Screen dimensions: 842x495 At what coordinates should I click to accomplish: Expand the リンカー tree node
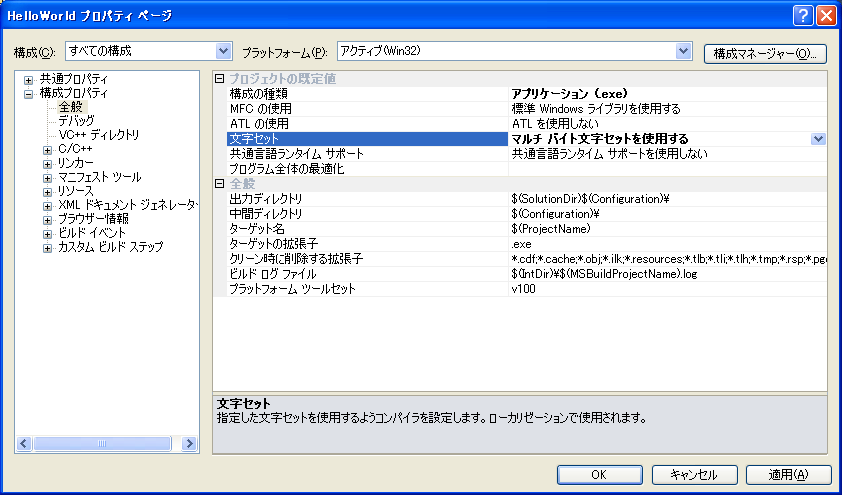pyautogui.click(x=48, y=163)
